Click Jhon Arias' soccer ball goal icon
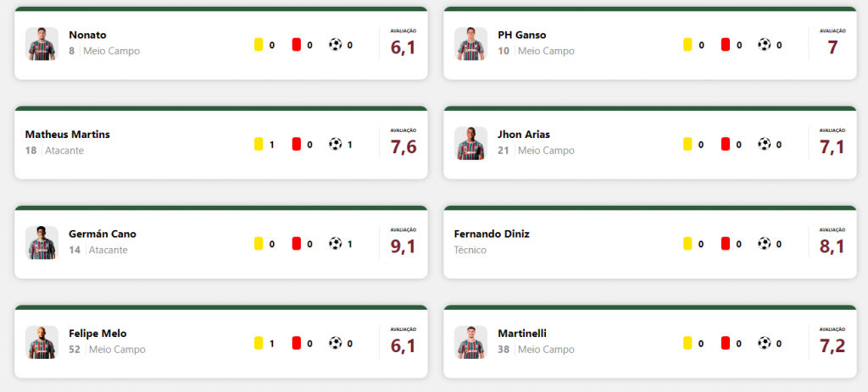The width and height of the screenshot is (868, 392). 765,144
